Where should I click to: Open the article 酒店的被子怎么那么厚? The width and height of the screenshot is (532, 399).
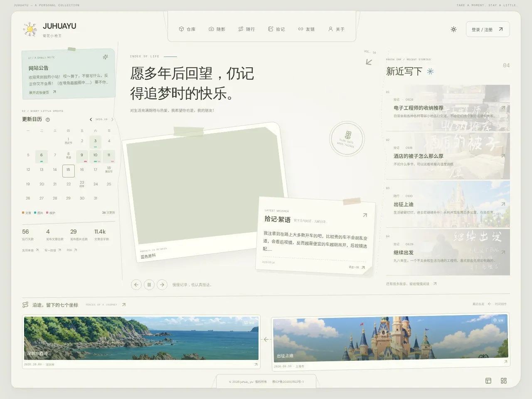point(448,156)
